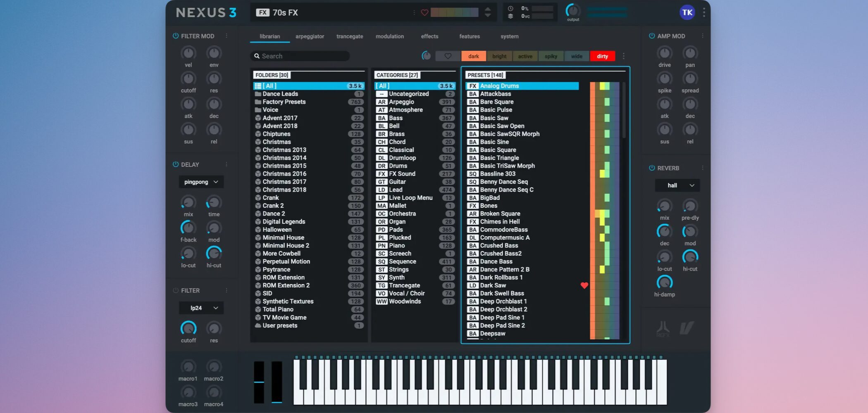Open AMP MOD options menu dots
The width and height of the screenshot is (868, 413).
point(703,36)
